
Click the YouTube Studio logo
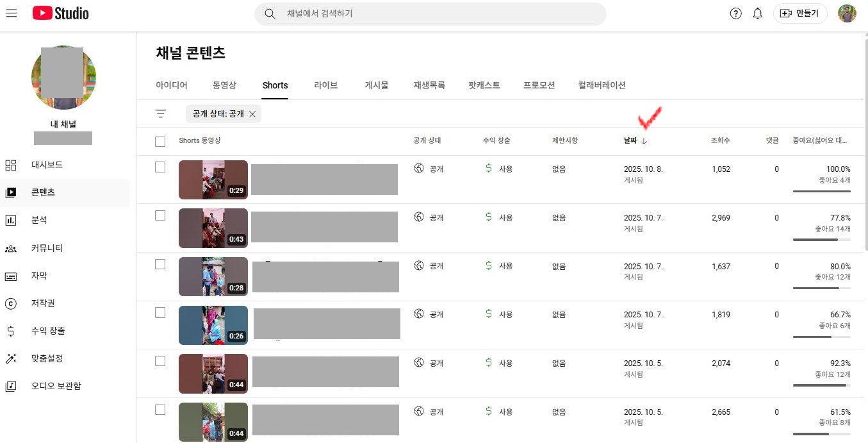pos(61,13)
